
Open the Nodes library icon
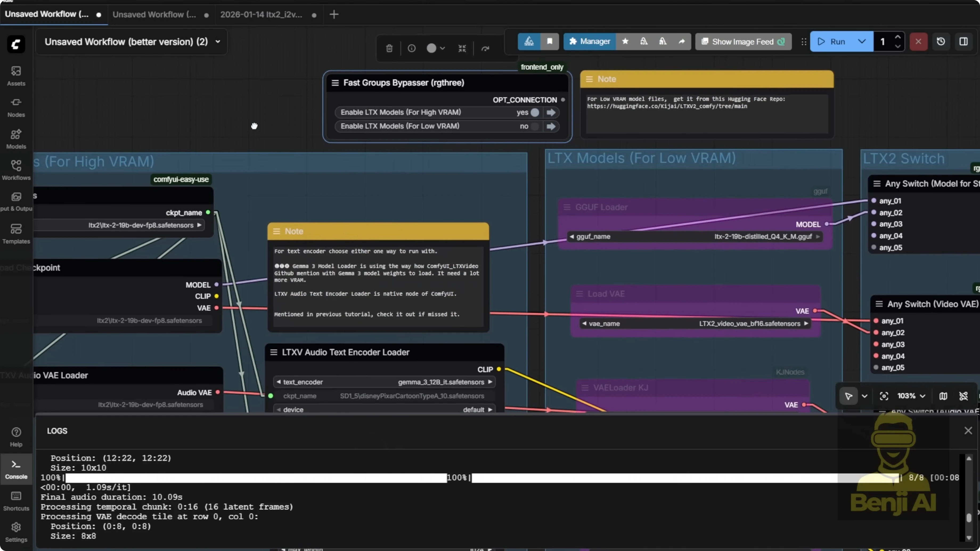tap(16, 107)
